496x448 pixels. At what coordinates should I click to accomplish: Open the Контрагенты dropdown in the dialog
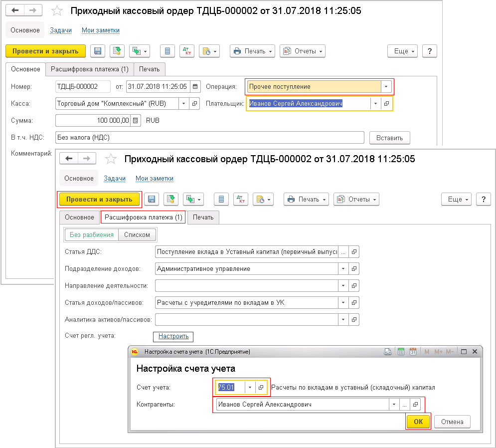coord(394,404)
